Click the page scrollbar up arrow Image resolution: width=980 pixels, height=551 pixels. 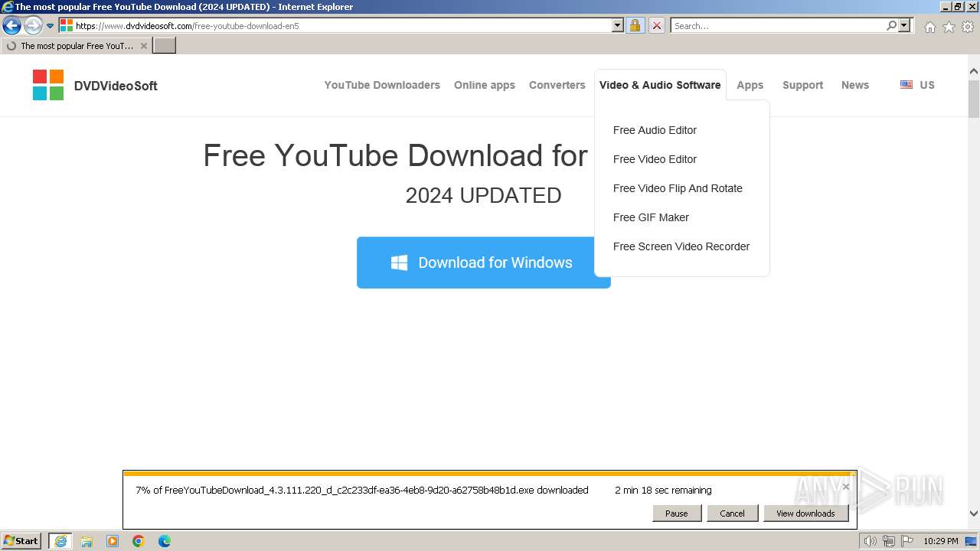coord(974,72)
